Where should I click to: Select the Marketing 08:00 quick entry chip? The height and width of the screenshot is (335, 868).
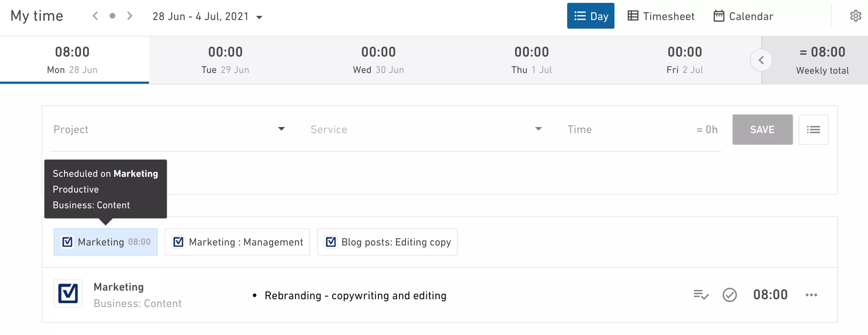click(x=106, y=242)
